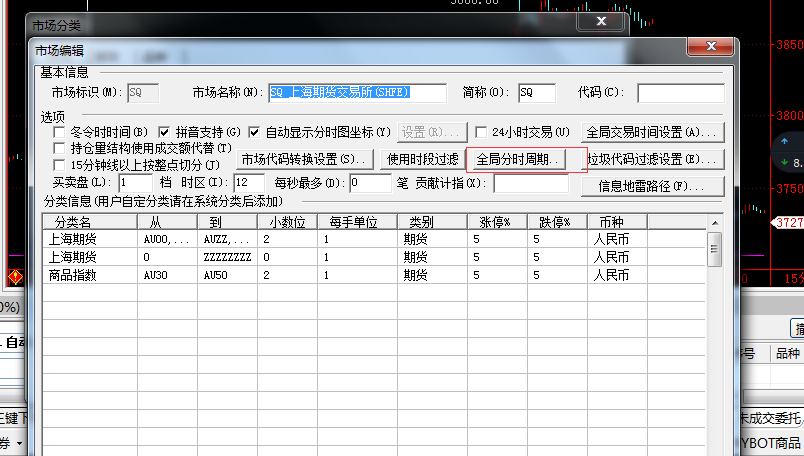Click 市场代码转换设置 button
Image resolution: width=804 pixels, height=456 pixels.
tap(305, 160)
